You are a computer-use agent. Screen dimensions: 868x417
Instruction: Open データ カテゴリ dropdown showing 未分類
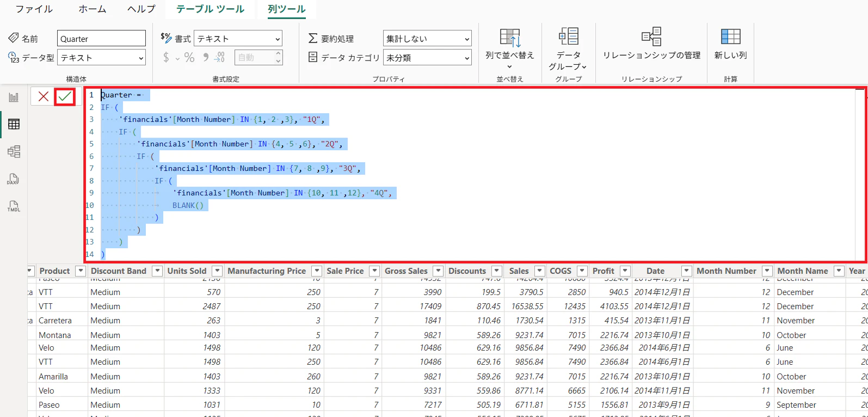[427, 58]
